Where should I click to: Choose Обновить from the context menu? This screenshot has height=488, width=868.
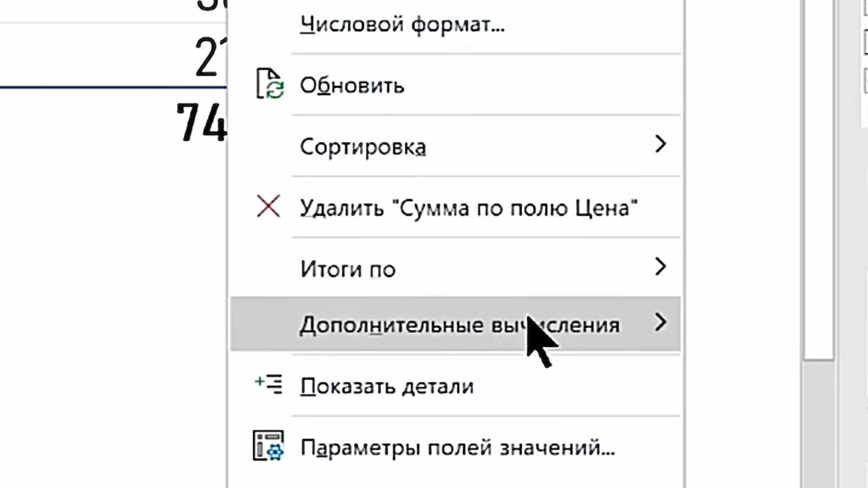pos(352,85)
